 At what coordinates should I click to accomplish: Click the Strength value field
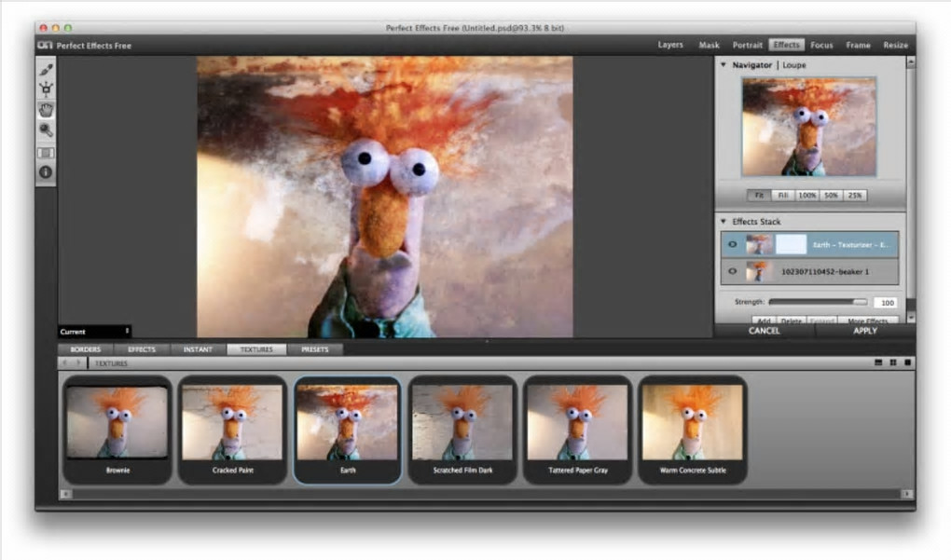(886, 303)
